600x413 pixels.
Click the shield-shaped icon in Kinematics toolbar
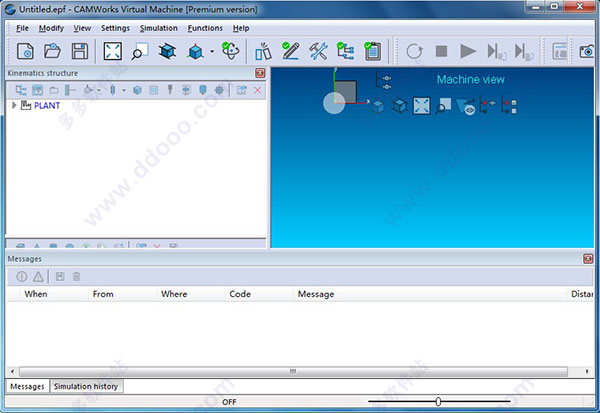(203, 90)
